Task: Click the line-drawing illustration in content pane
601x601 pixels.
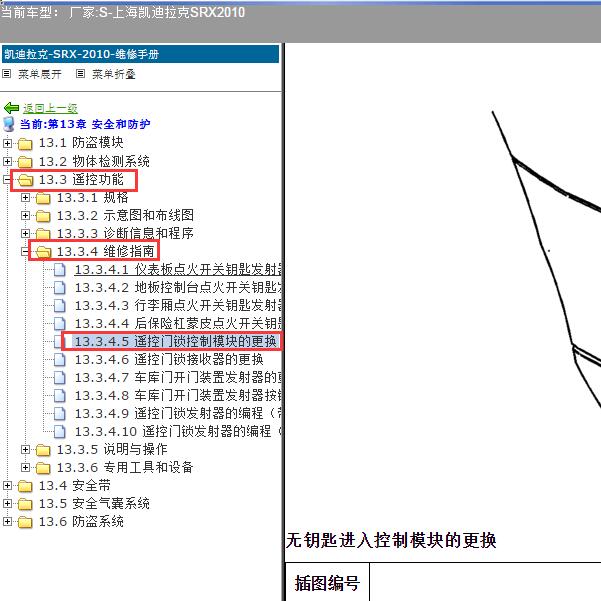Action: click(546, 261)
